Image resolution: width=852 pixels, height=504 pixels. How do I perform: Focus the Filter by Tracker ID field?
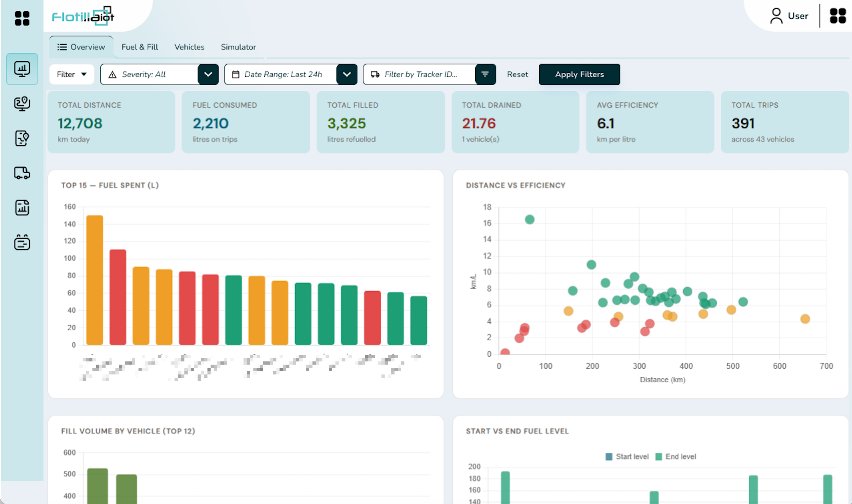(419, 74)
